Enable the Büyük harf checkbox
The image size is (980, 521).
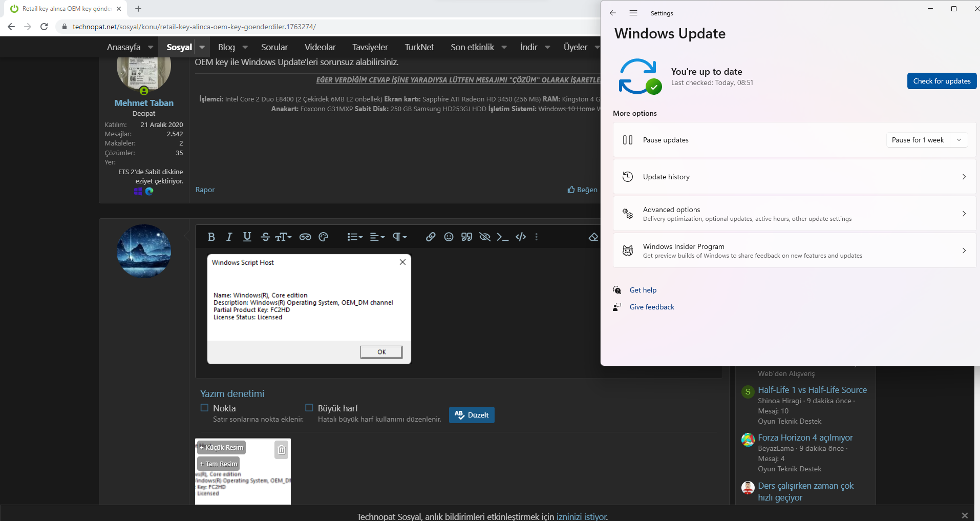click(309, 408)
